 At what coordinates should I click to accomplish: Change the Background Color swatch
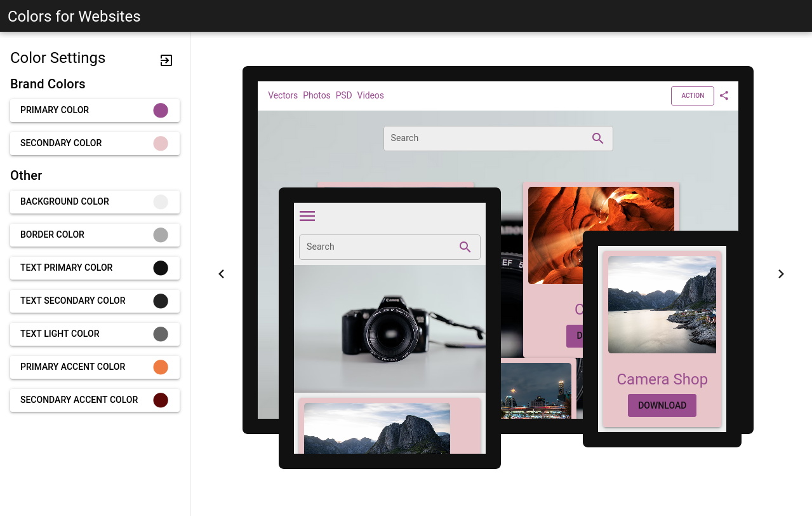160,201
